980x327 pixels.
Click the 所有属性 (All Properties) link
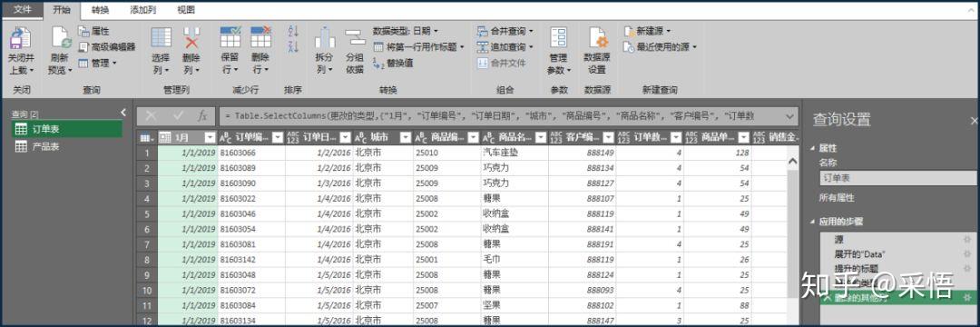(x=837, y=198)
